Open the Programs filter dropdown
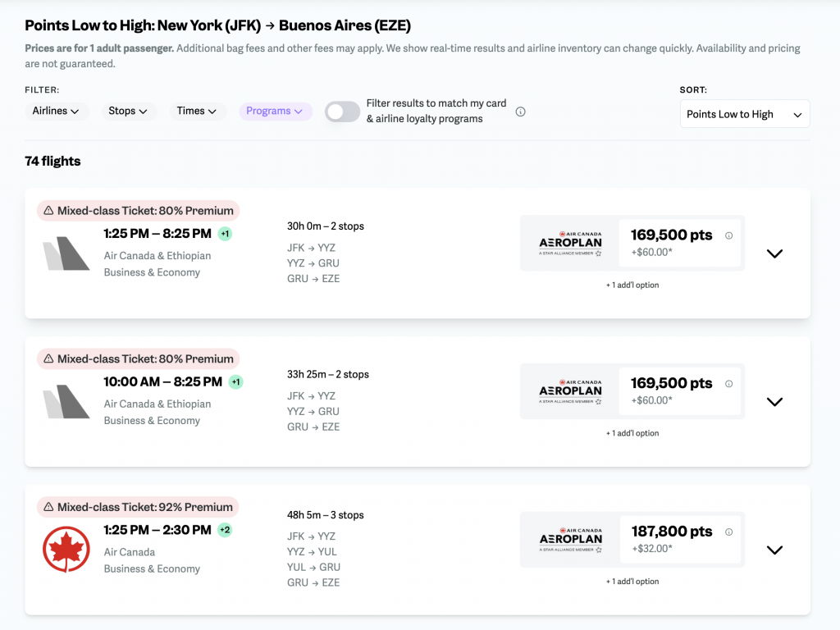The width and height of the screenshot is (840, 630). pyautogui.click(x=275, y=111)
